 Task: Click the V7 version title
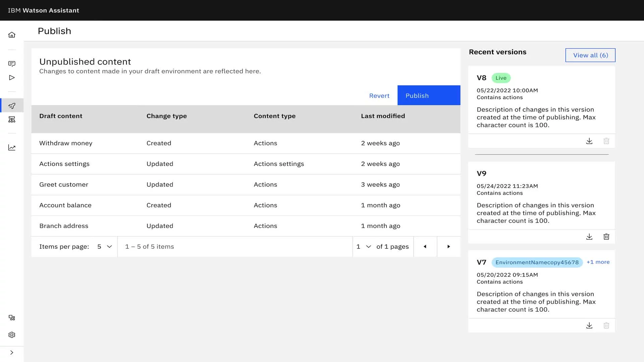[481, 262]
